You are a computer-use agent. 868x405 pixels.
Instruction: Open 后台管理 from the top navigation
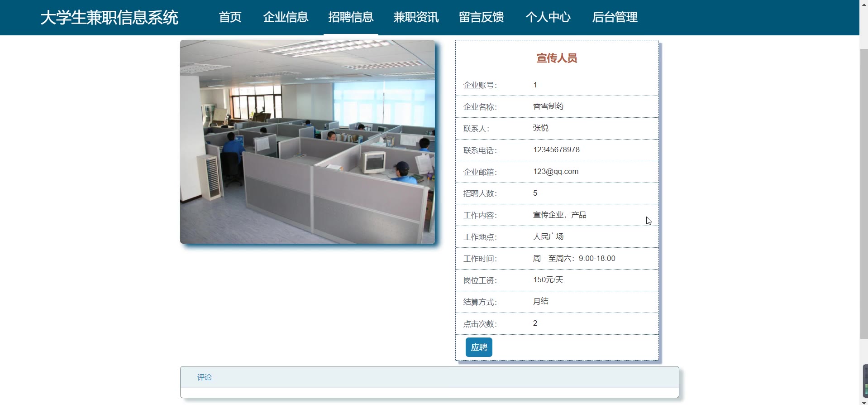click(615, 17)
